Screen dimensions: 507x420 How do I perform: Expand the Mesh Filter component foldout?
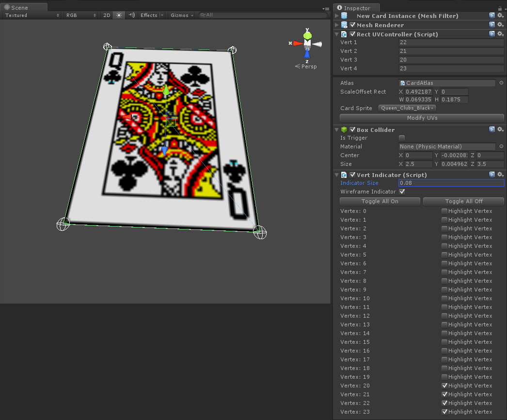click(x=336, y=16)
